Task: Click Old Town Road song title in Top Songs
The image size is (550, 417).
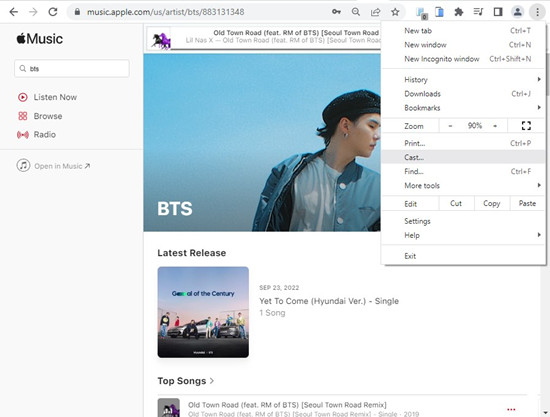Action: coord(287,405)
